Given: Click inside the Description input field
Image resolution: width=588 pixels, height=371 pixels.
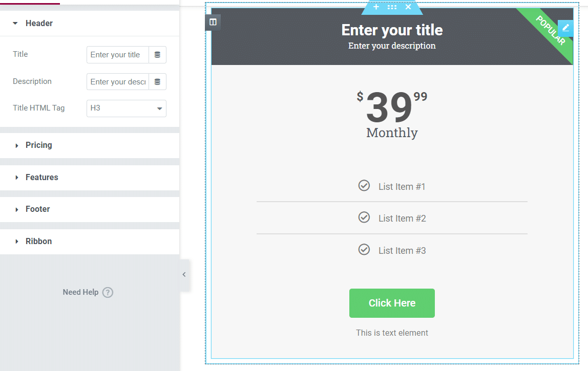Looking at the screenshot, I should coord(117,81).
